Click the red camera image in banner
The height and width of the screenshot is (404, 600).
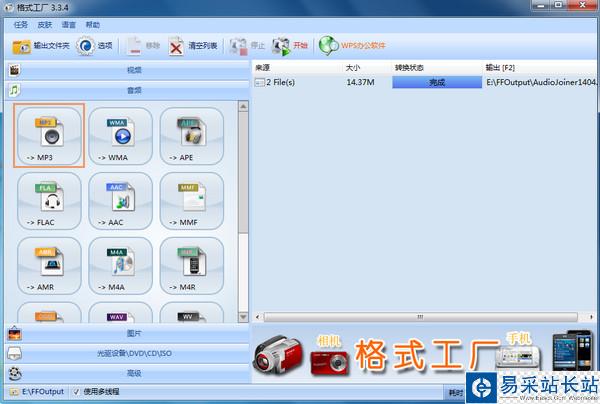click(x=329, y=362)
